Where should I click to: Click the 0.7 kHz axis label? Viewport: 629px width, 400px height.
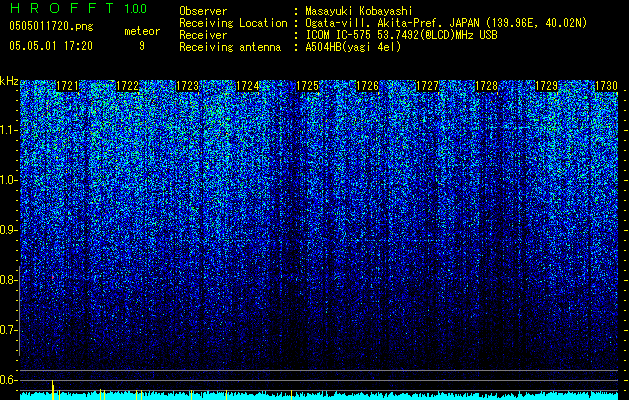click(8, 330)
